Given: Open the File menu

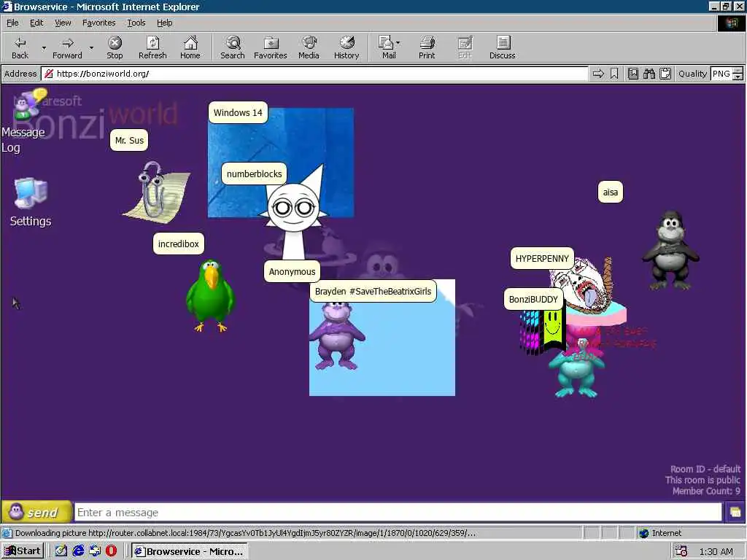Looking at the screenshot, I should point(12,23).
